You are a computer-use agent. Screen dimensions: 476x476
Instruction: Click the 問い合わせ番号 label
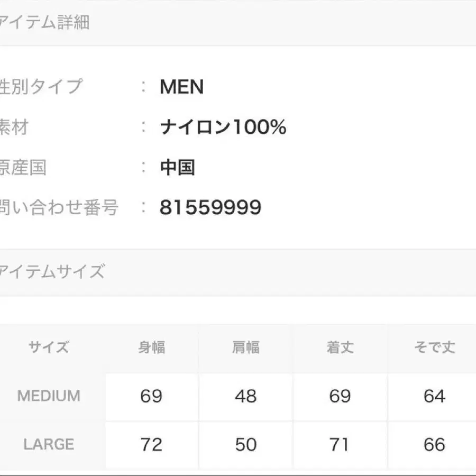click(58, 207)
